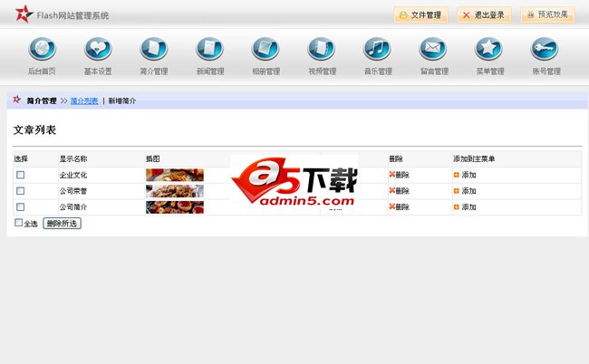Open the 公司荣誉 food thumbnail
This screenshot has height=364, width=589.
tap(175, 191)
